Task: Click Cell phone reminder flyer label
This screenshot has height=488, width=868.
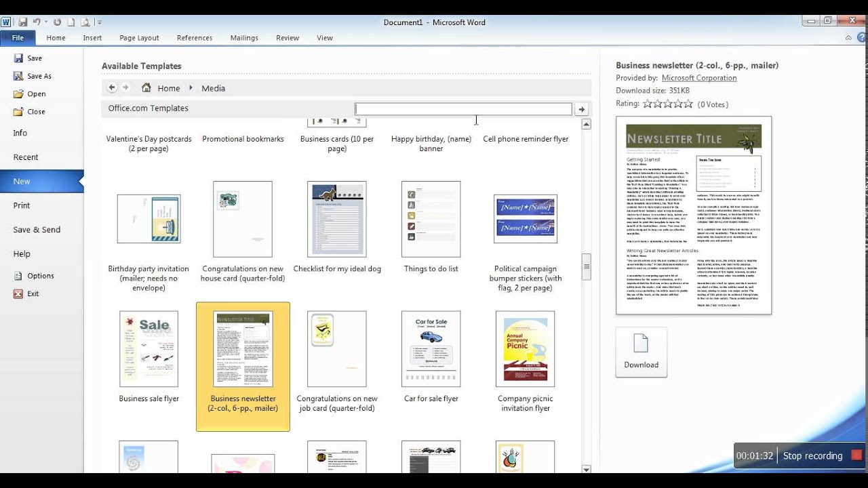Action: (526, 139)
